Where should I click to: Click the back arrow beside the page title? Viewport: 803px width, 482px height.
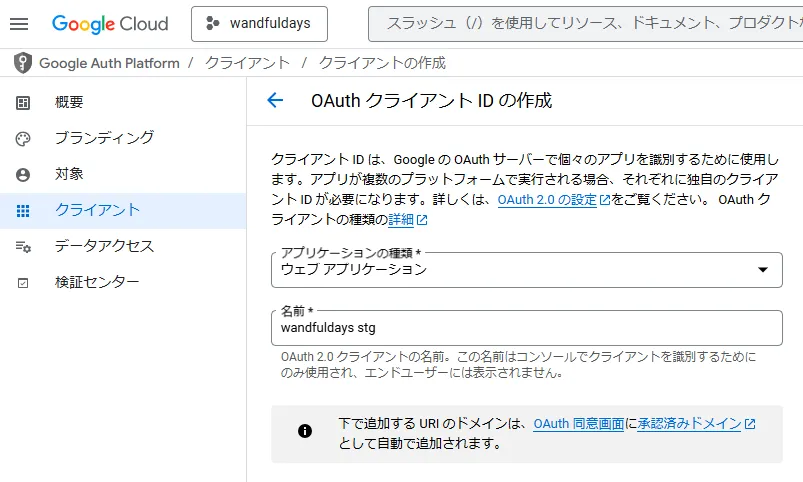click(275, 100)
